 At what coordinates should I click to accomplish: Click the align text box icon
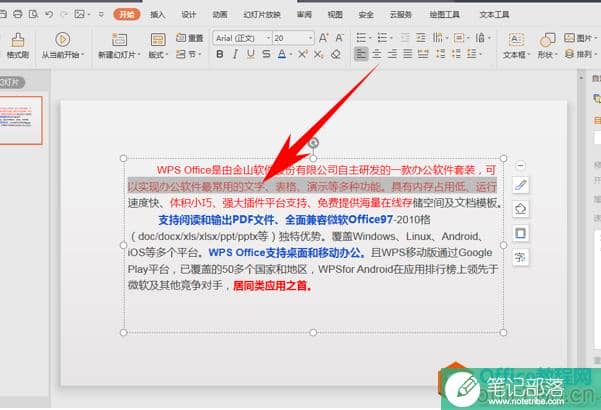(458, 38)
